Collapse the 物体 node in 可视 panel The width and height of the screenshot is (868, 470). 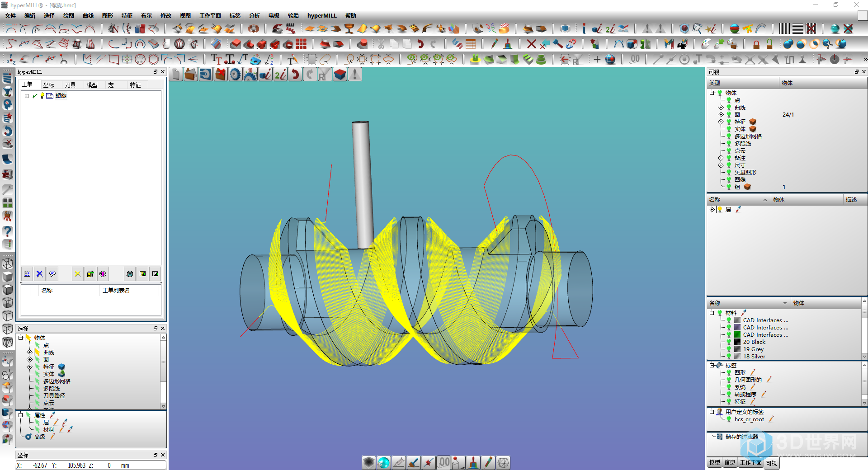712,93
